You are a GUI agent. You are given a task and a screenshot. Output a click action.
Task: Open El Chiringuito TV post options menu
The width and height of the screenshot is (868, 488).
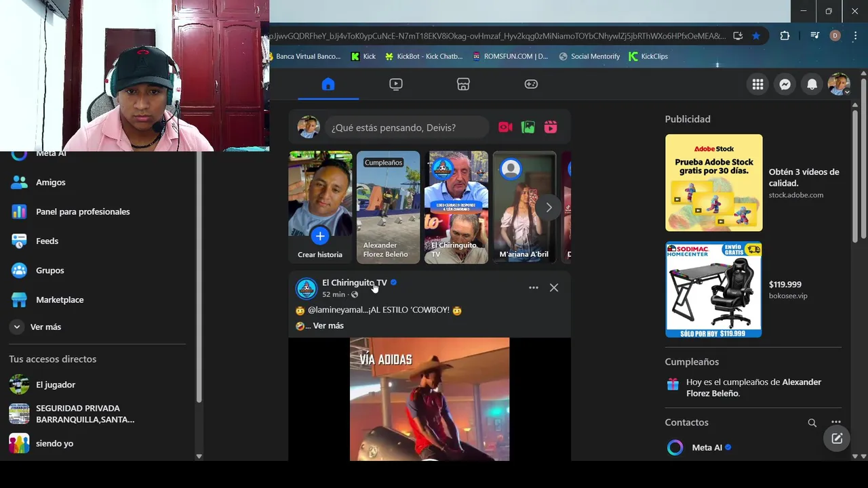point(534,288)
